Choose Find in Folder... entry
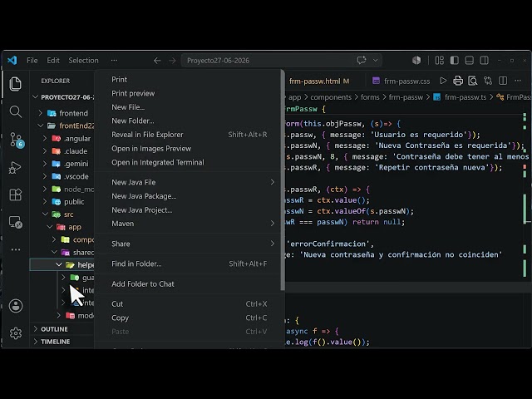532x399 pixels. [189, 264]
